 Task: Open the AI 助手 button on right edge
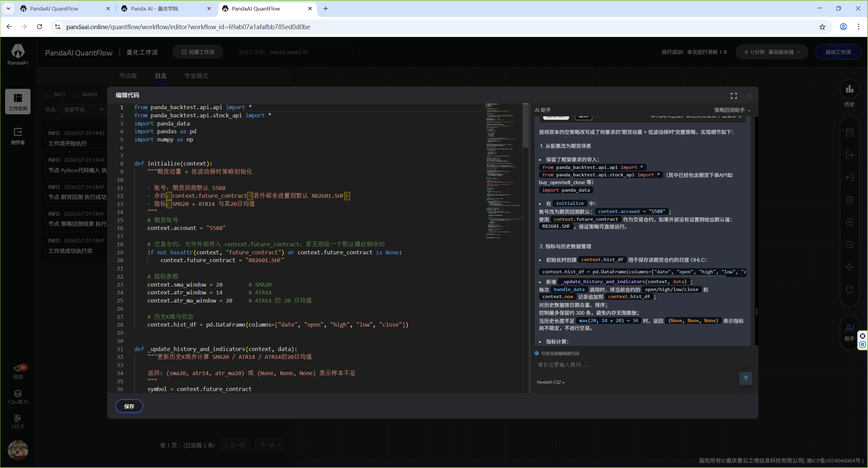(849, 333)
